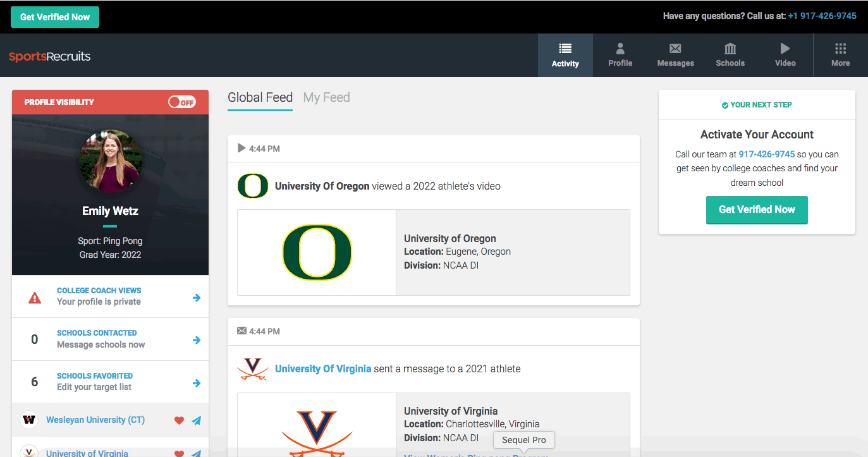Click the Emily Wetz profile photo
This screenshot has width=868, height=457.
tap(110, 162)
